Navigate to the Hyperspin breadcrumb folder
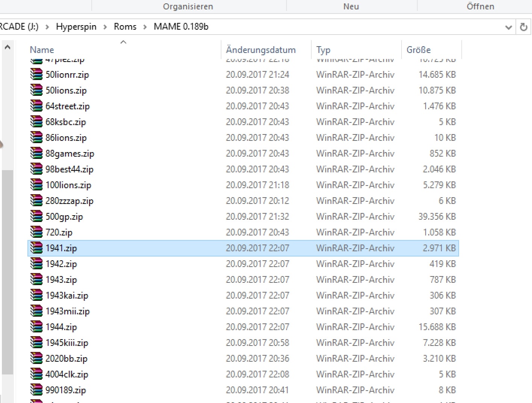This screenshot has height=403, width=532. (x=76, y=27)
